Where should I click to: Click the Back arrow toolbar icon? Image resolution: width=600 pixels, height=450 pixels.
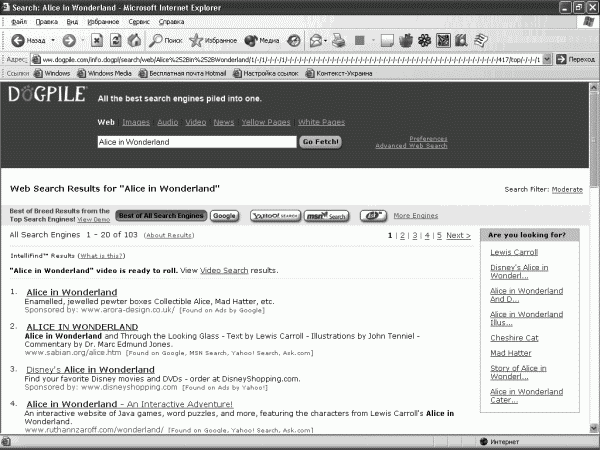coord(18,40)
